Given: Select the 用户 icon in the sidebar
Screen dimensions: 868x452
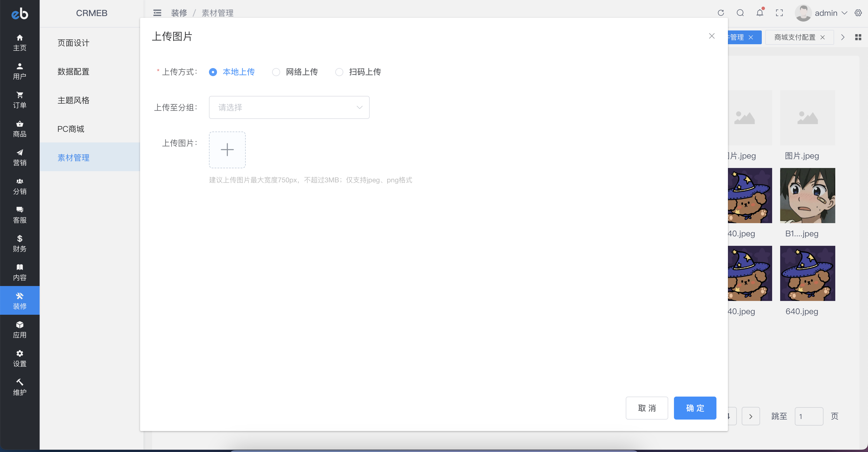Looking at the screenshot, I should pos(19,71).
